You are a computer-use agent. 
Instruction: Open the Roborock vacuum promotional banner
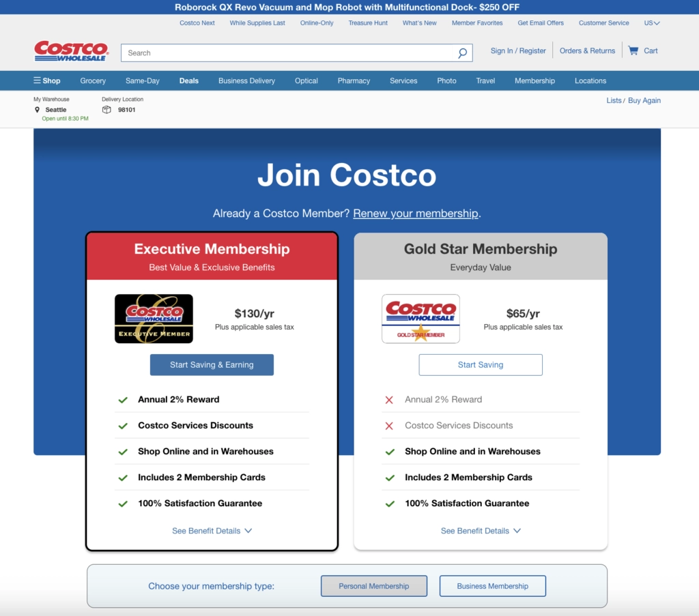(x=349, y=7)
